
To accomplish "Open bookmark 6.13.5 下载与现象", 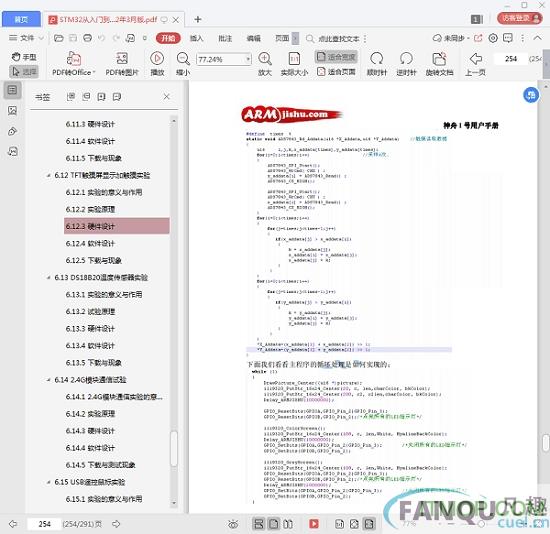I will [94, 362].
